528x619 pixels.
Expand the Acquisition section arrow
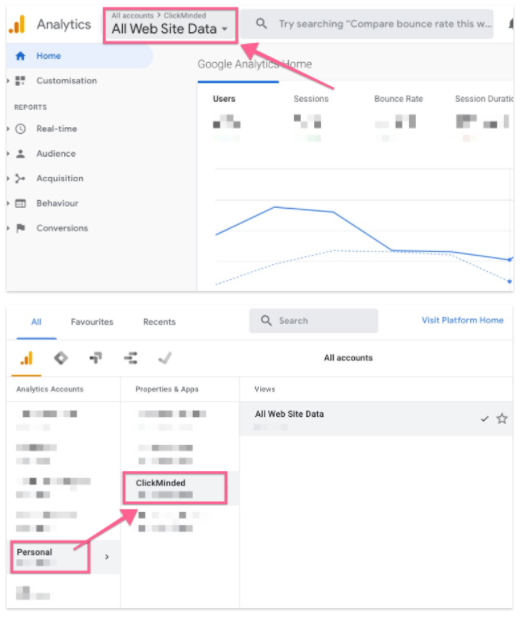pyautogui.click(x=8, y=178)
